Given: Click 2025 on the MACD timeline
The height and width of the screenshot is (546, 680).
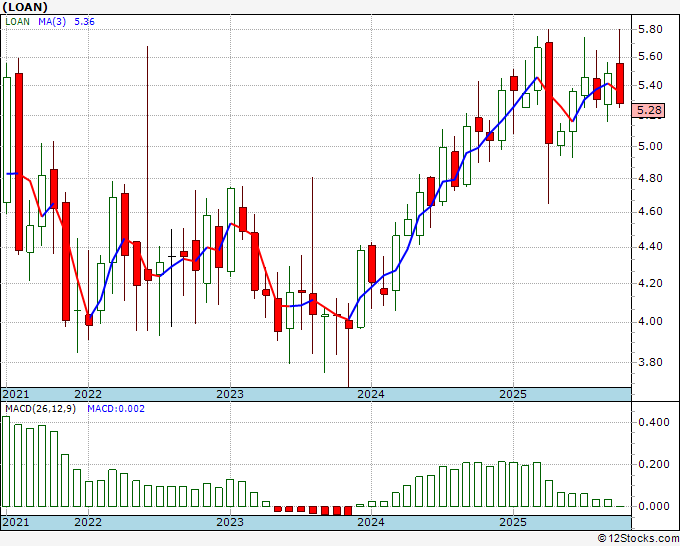Looking at the screenshot, I should pyautogui.click(x=513, y=522).
